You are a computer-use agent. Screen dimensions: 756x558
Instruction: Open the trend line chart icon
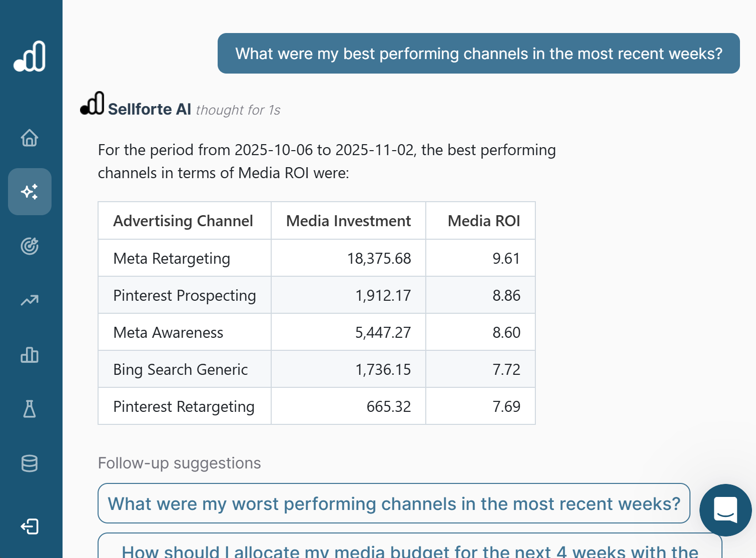point(30,300)
